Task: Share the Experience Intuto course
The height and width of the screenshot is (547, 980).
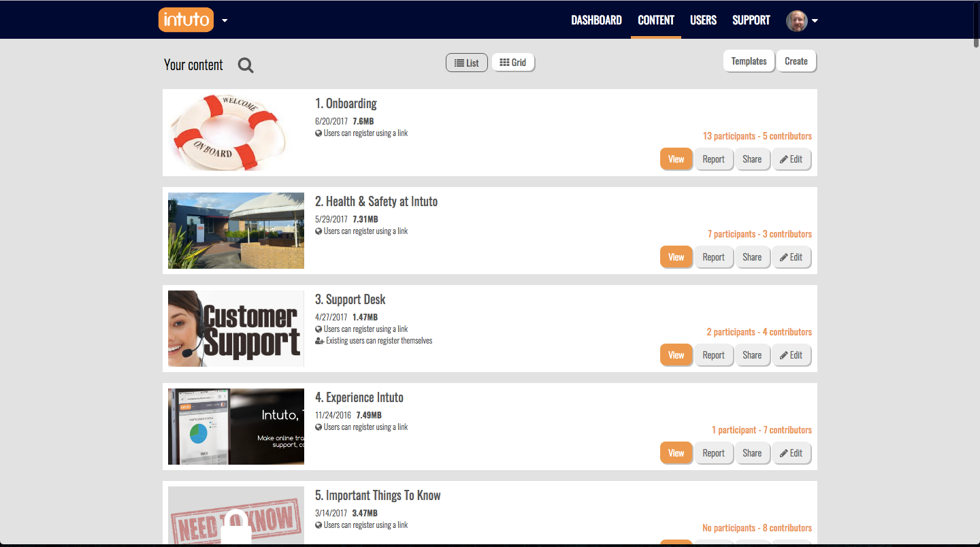Action: click(752, 453)
